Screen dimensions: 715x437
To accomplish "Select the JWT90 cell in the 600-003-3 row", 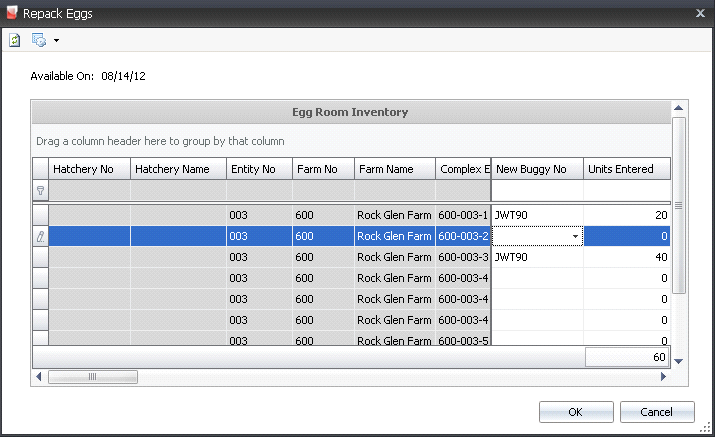I will [x=537, y=257].
